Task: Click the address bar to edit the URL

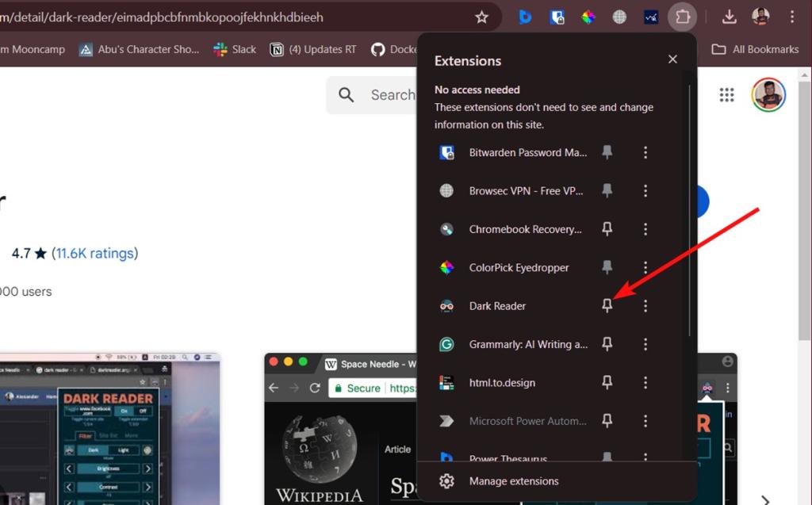Action: click(198, 17)
